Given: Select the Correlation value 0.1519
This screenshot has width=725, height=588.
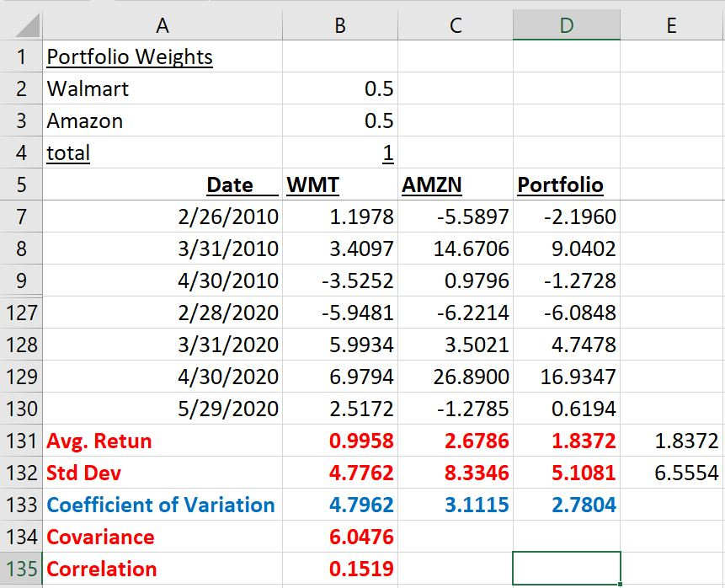Looking at the screenshot, I should click(340, 569).
